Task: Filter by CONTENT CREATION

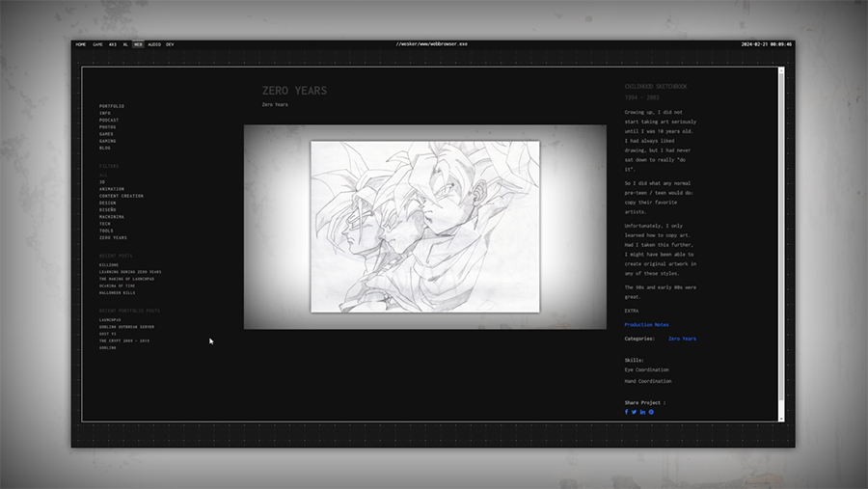Action: (x=122, y=196)
